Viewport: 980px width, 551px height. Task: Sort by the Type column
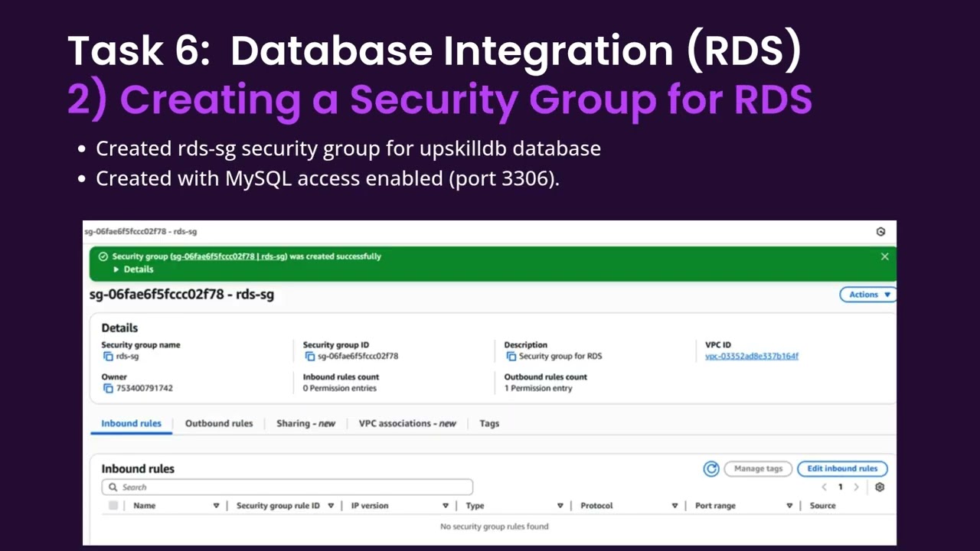560,506
